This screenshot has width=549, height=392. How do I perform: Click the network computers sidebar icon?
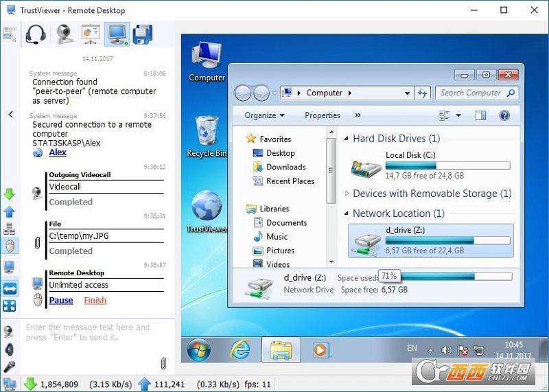tap(10, 229)
